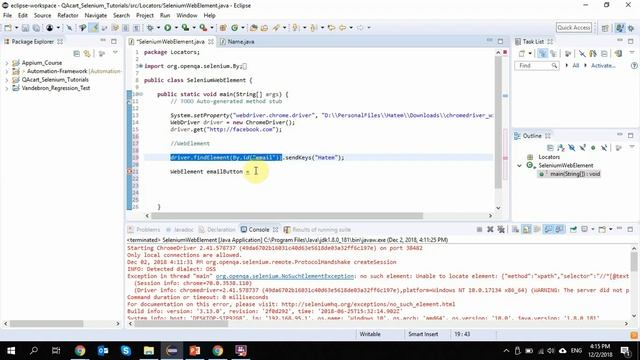Open the New Task dropdown in Task List
Image resolution: width=640 pixels, height=360 pixels.
point(530,53)
